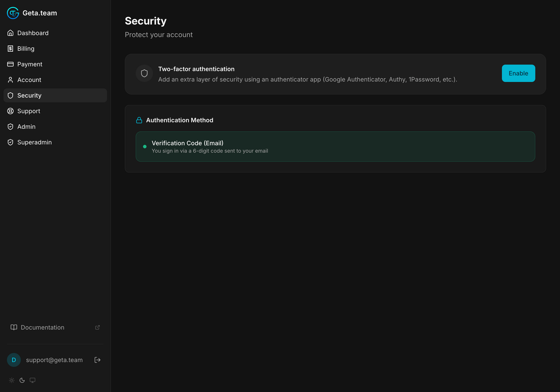The image size is (560, 392).
Task: Open the Support page
Action: 55,111
